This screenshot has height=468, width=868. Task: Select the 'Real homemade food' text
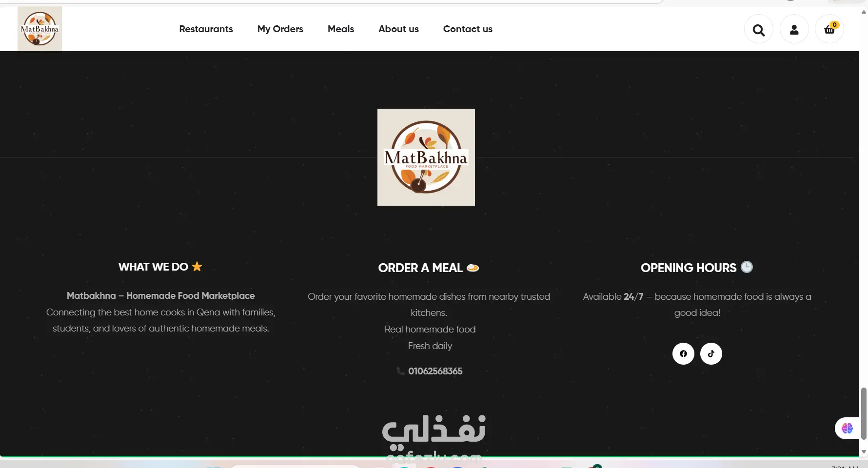(430, 329)
